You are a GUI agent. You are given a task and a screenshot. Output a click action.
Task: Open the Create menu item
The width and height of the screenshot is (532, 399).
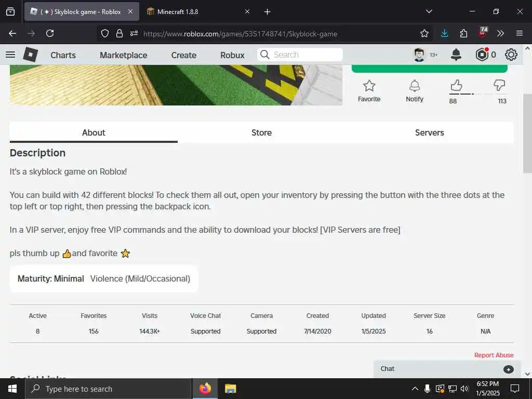coord(183,55)
